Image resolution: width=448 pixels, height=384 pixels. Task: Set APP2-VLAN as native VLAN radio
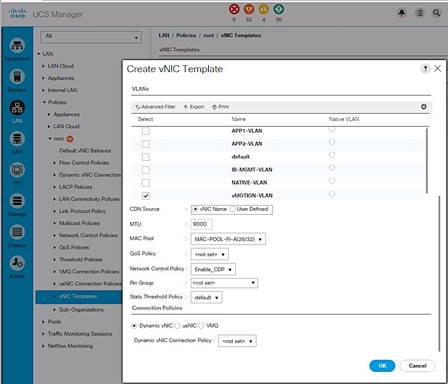tap(332, 142)
